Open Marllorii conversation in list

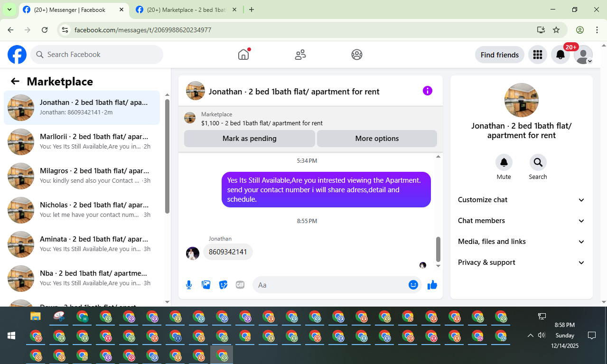point(82,142)
